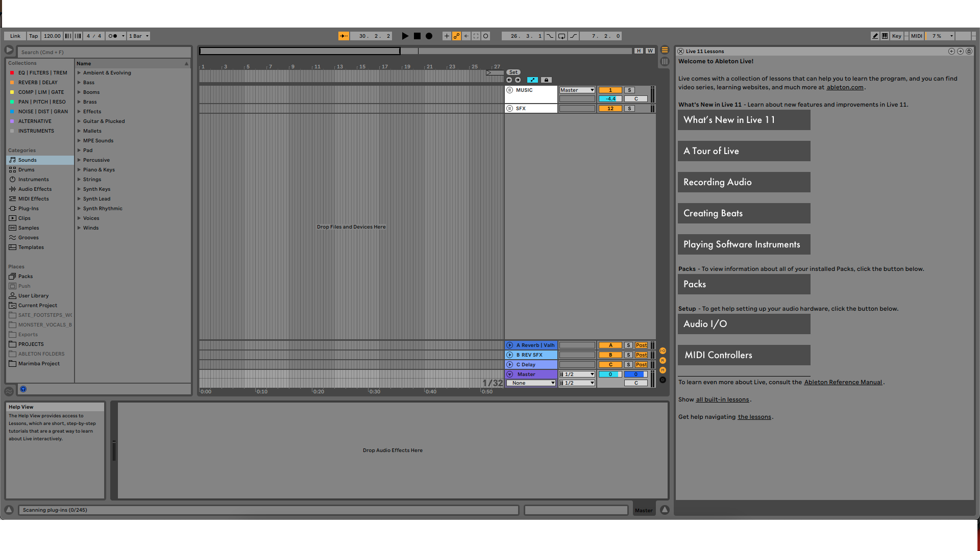
Task: Open the Audio Effects category in the browser
Action: [33, 189]
